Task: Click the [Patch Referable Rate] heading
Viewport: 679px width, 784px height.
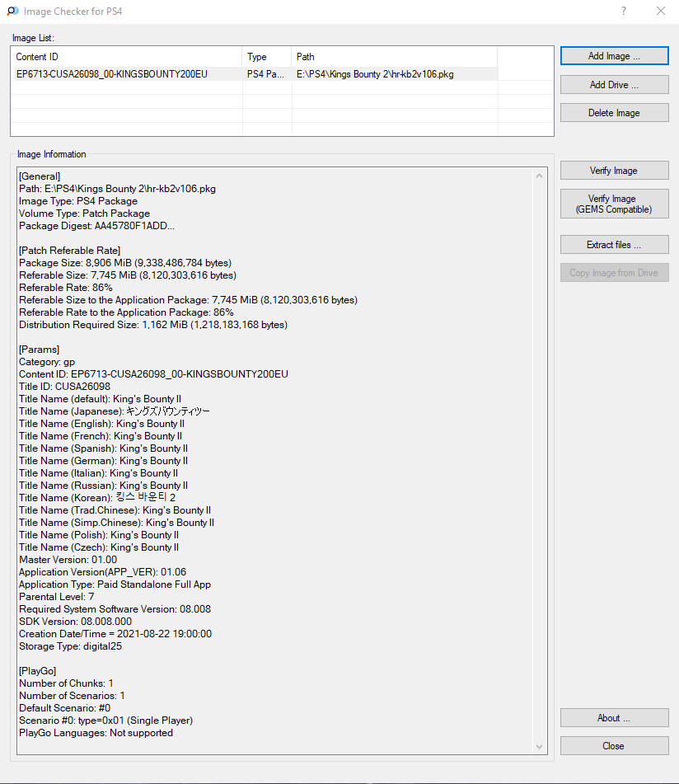Action: (69, 250)
